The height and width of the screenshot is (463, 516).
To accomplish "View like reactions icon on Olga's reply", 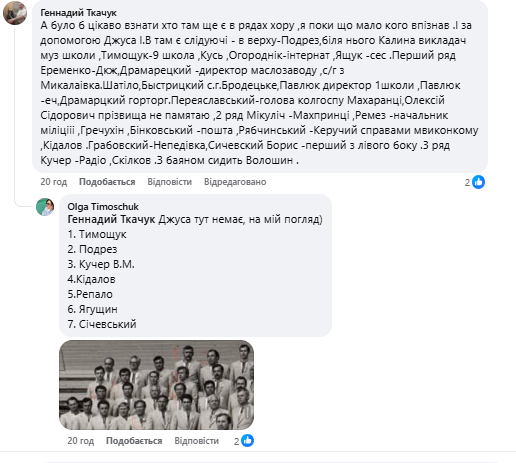I will point(248,441).
